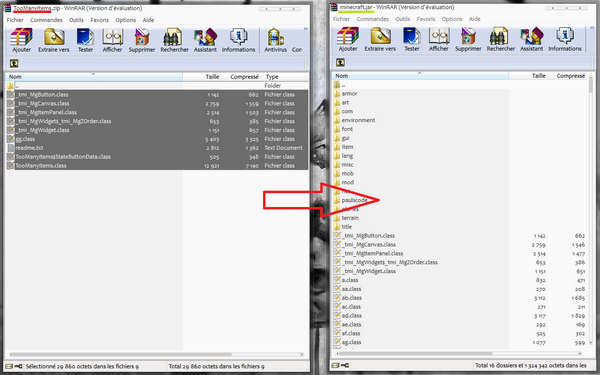Click Informations icon in right window
Image resolution: width=600 pixels, height=375 pixels.
[x=565, y=39]
